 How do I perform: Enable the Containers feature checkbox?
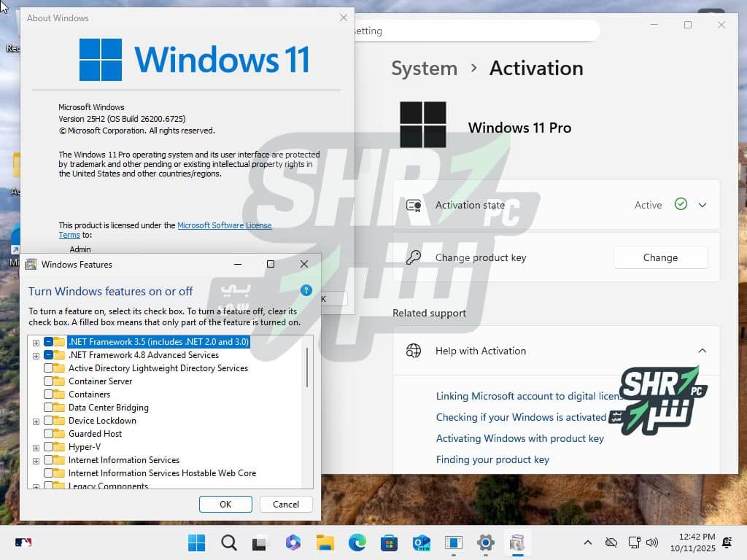(49, 394)
